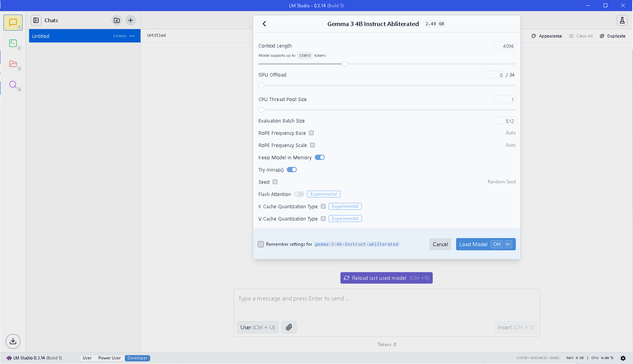Create a new chat folder
The width and height of the screenshot is (633, 364).
click(x=117, y=20)
